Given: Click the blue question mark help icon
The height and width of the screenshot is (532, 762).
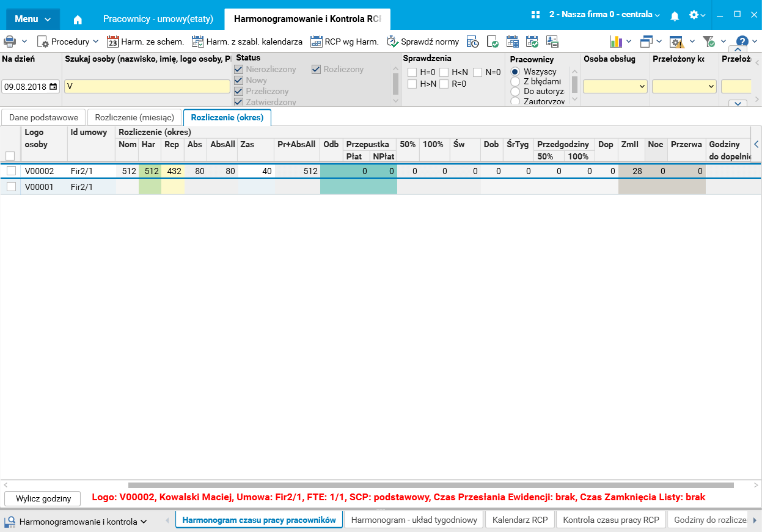Looking at the screenshot, I should (742, 42).
